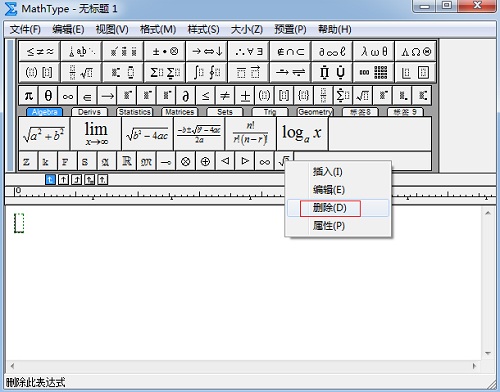500x392 pixels.
Task: Insert the n!/r!(n−r)! combination expression
Action: pos(251,134)
